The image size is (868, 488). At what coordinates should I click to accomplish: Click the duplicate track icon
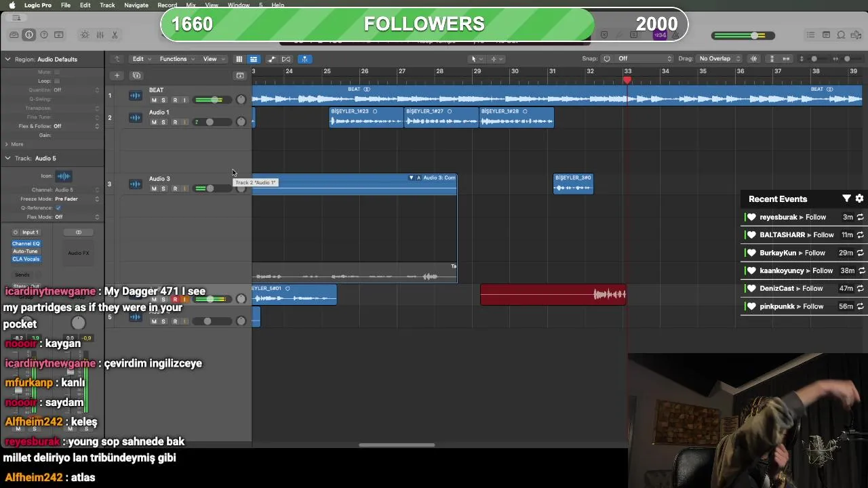[x=136, y=75]
